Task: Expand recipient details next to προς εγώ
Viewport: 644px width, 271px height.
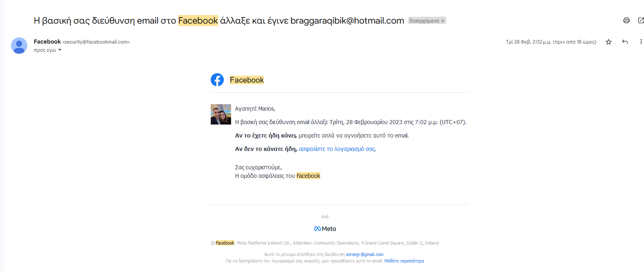Action: (60, 50)
